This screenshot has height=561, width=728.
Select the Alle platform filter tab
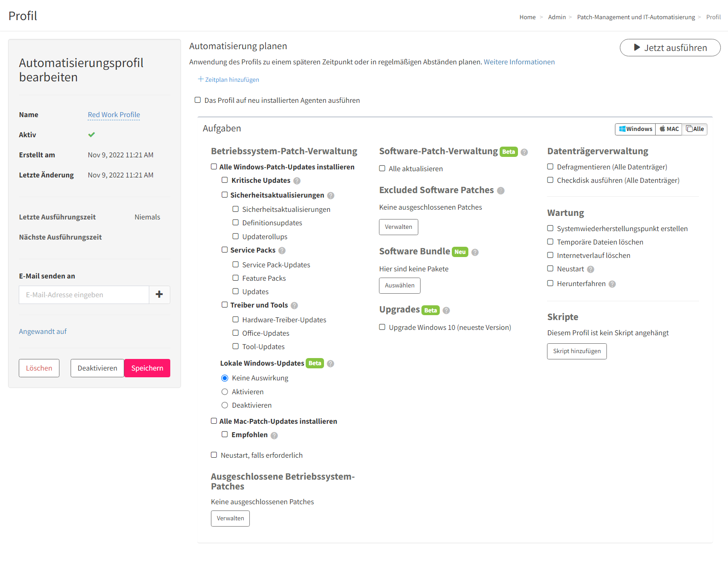pyautogui.click(x=695, y=129)
